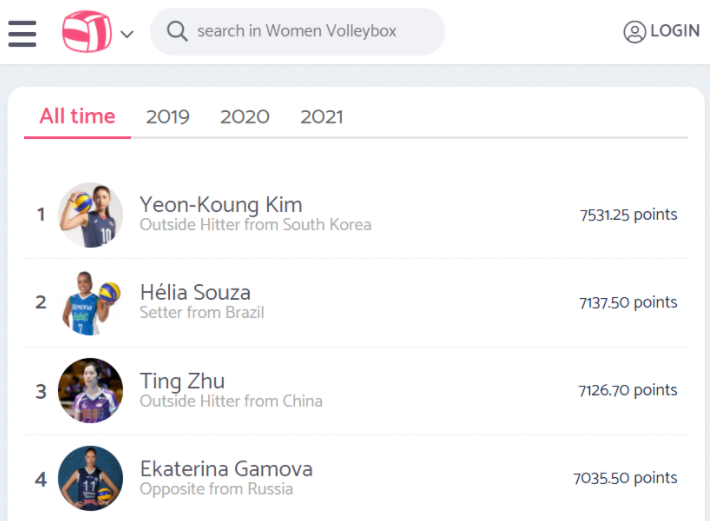Image resolution: width=710 pixels, height=521 pixels.
Task: Click the Ekaterina Gamova name link
Action: (x=226, y=469)
